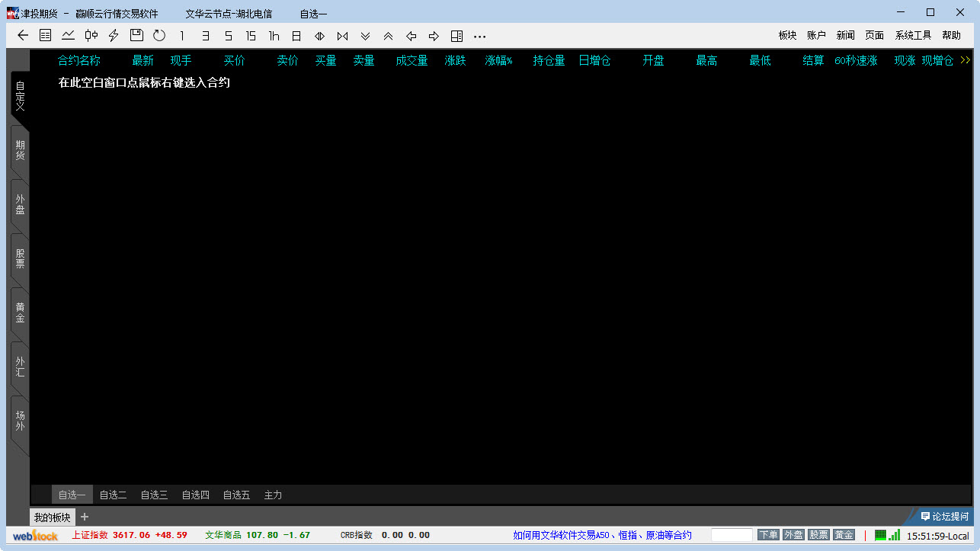Switch to the 自选三 bottom tab
The width and height of the screenshot is (980, 551).
pyautogui.click(x=154, y=495)
